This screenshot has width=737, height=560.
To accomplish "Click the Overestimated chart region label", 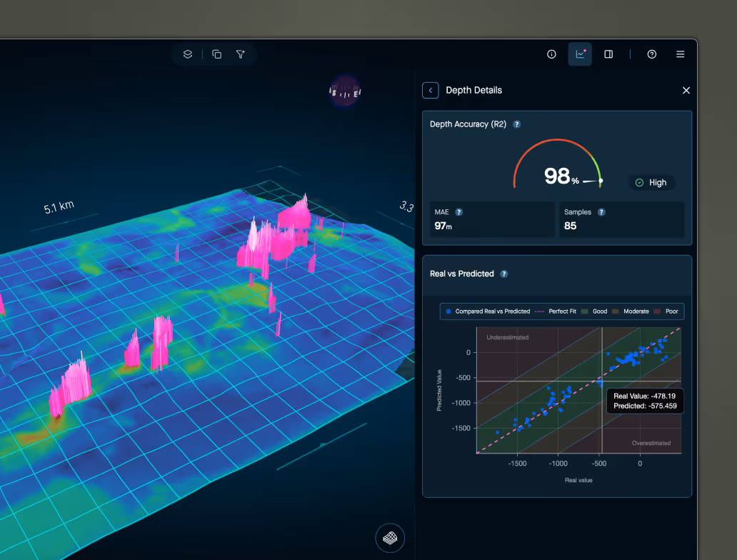I will click(x=651, y=443).
